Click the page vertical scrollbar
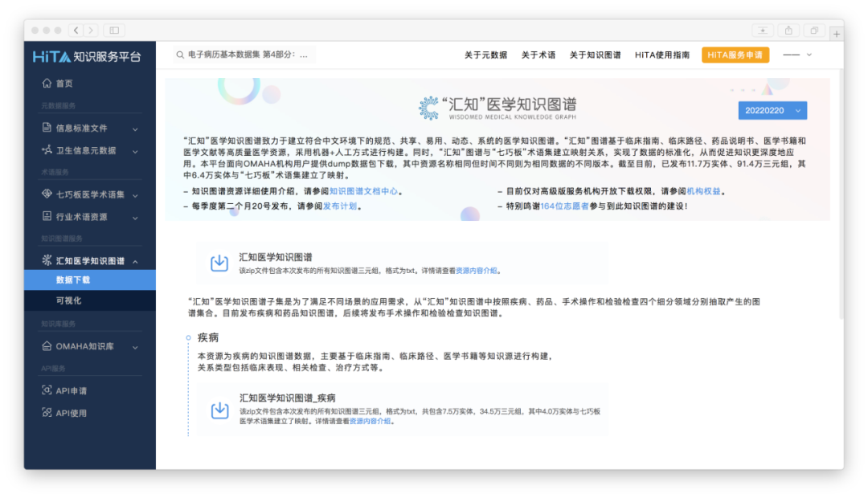 point(841,194)
